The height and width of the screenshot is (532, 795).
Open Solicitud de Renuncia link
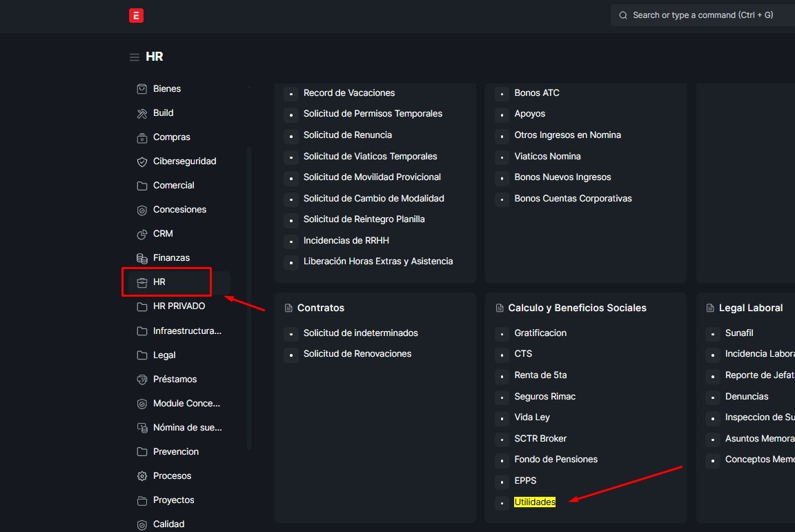[348, 135]
